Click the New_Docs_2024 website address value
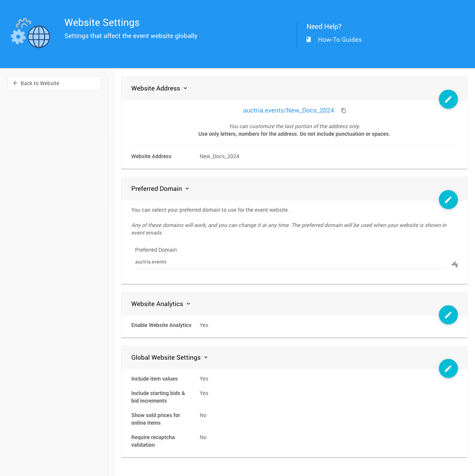Viewport: 475px width, 476px height. click(219, 156)
